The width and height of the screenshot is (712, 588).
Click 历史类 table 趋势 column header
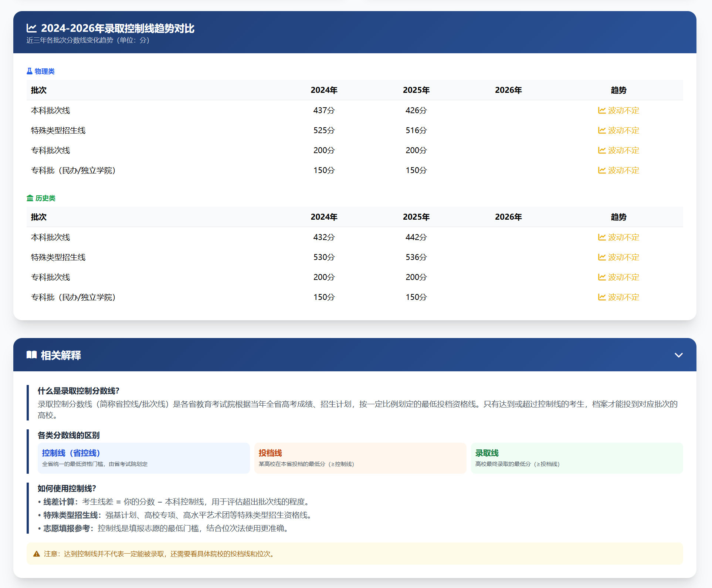click(618, 217)
